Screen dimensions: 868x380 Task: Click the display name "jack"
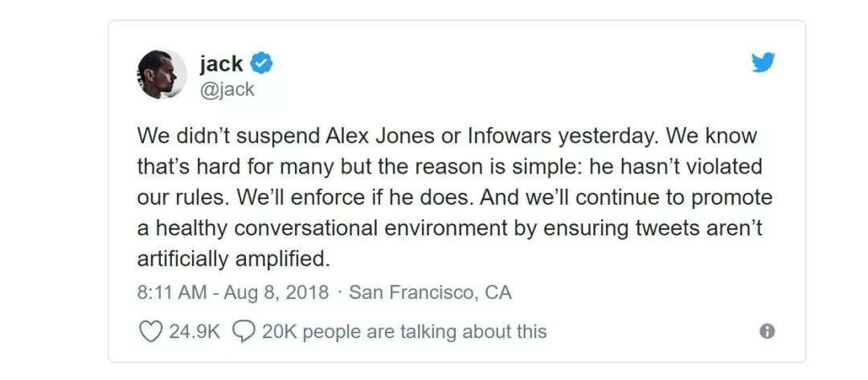[x=221, y=63]
